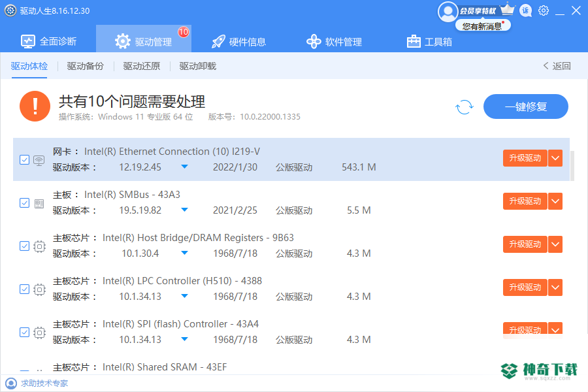Click the 返回 back arrow icon

546,65
